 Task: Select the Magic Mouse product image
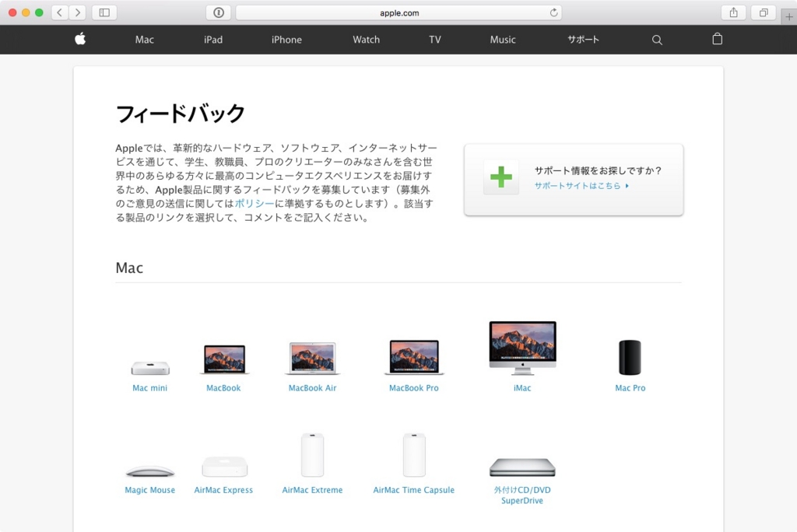pyautogui.click(x=150, y=471)
